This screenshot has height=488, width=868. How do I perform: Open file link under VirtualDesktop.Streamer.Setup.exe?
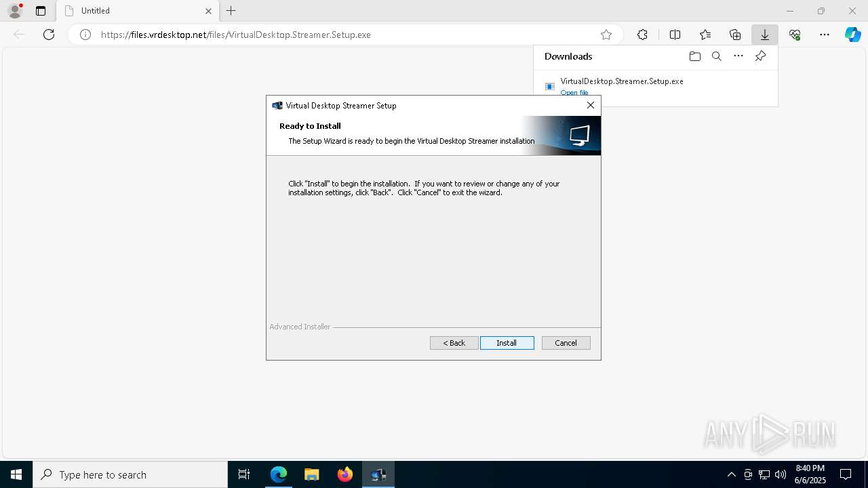point(574,92)
